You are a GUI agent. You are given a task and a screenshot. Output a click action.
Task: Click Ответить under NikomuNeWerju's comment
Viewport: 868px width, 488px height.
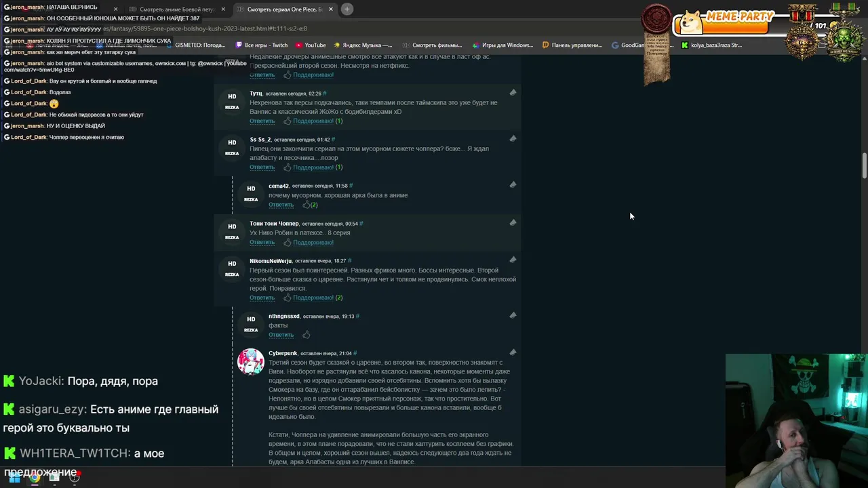pyautogui.click(x=262, y=297)
